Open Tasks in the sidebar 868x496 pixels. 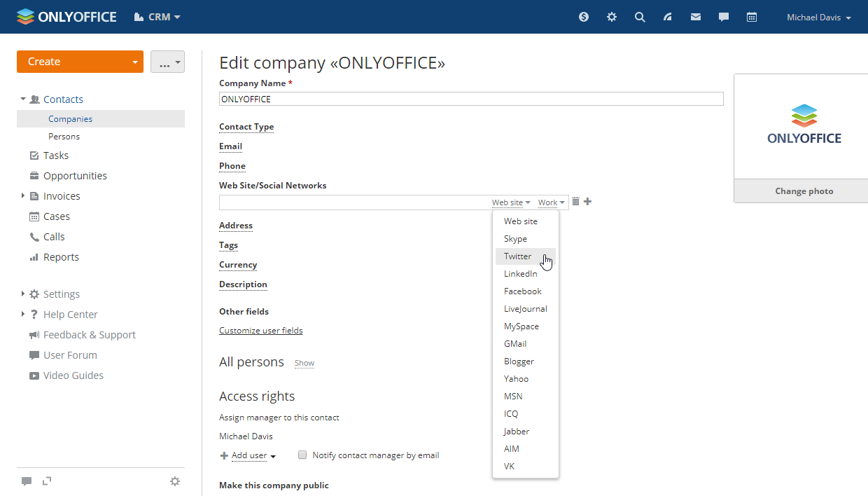[56, 156]
